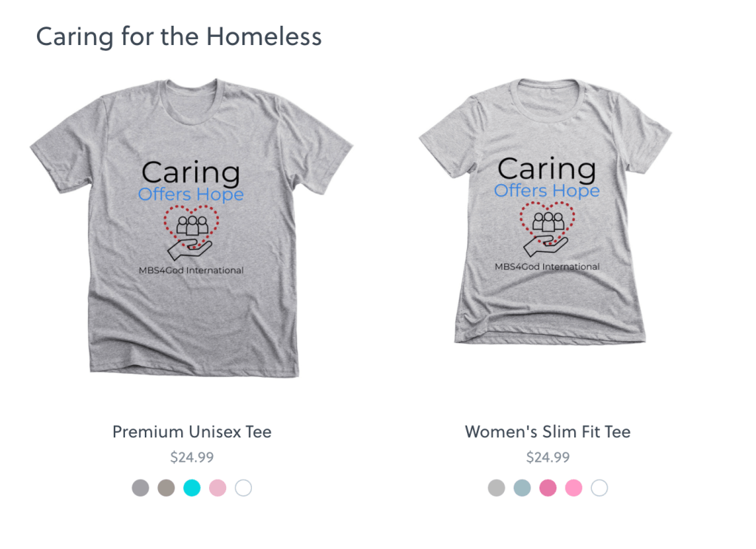
Task: Select bright light pink Women's Tee swatch
Action: click(x=573, y=488)
